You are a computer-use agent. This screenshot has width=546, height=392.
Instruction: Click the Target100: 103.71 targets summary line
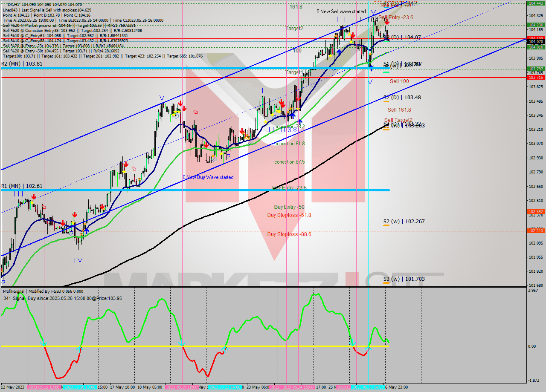(x=102, y=56)
